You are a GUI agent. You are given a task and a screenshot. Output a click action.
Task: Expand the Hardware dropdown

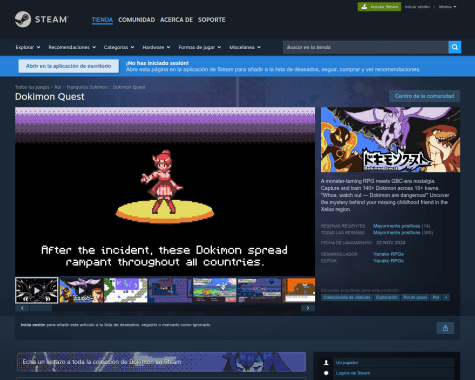pyautogui.click(x=156, y=47)
